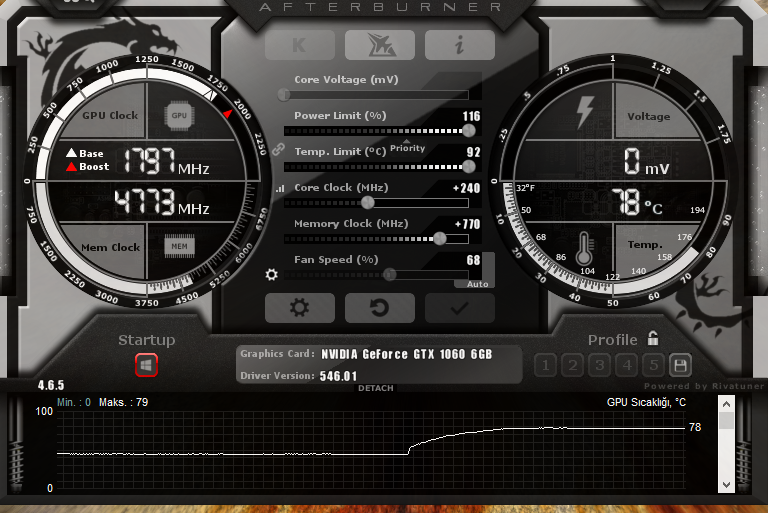Select profile slot 5

(653, 365)
